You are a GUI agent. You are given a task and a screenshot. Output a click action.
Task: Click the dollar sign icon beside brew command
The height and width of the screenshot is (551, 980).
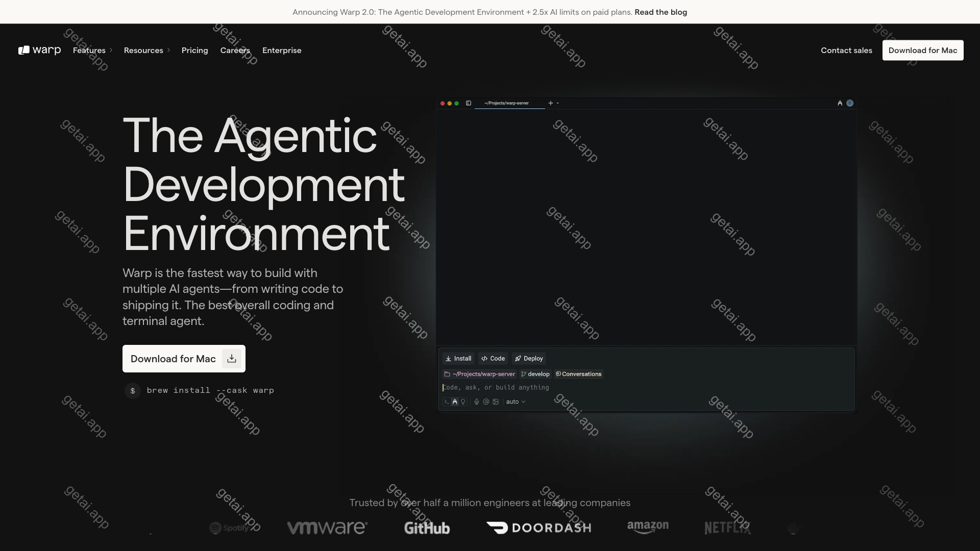coord(133,390)
